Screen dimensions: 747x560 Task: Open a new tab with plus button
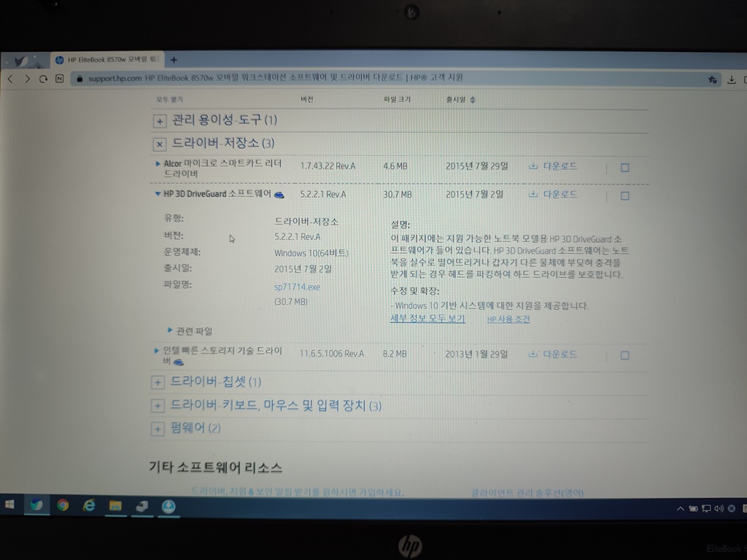click(174, 60)
